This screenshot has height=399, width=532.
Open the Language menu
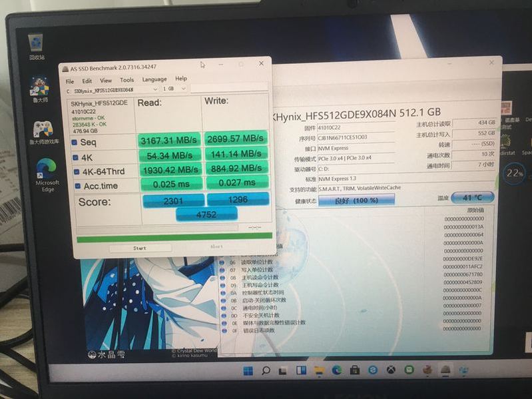pyautogui.click(x=154, y=79)
